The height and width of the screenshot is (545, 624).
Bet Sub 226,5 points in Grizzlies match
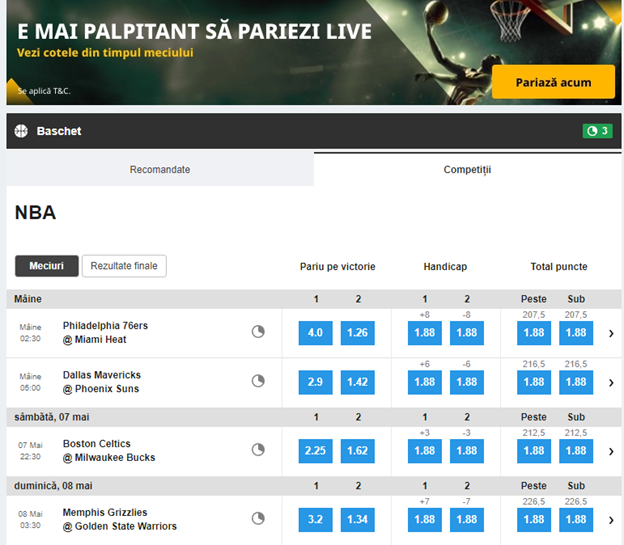(576, 520)
